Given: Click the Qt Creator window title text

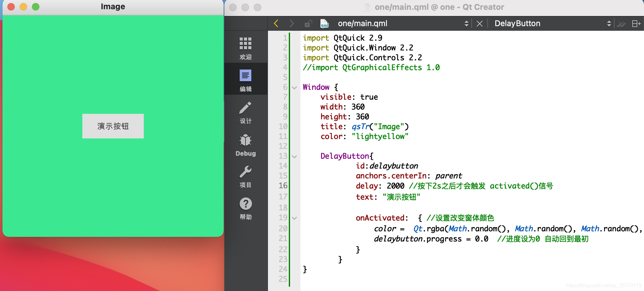Looking at the screenshot, I should point(439,7).
